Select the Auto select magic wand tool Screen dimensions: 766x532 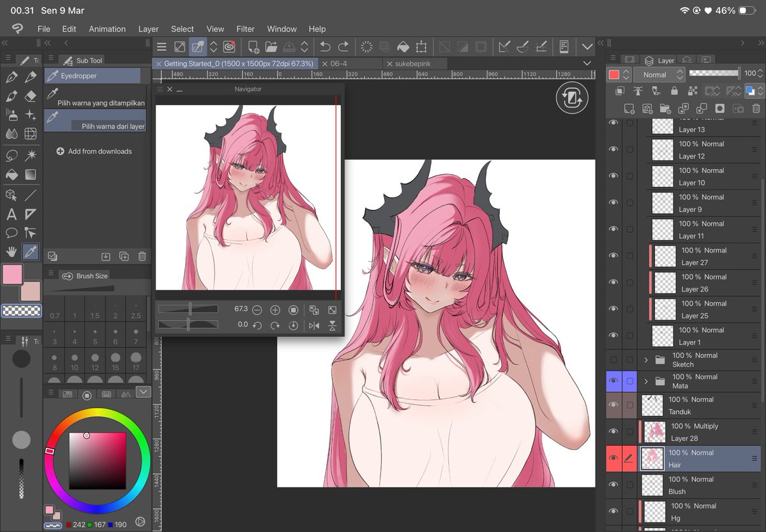(31, 155)
